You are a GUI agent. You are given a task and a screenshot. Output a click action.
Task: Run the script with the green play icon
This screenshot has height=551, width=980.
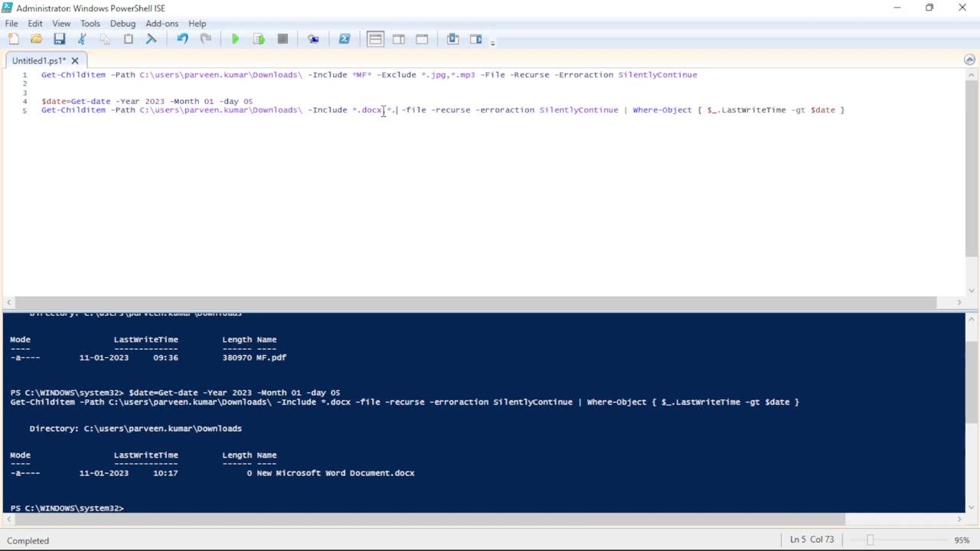[x=236, y=39]
